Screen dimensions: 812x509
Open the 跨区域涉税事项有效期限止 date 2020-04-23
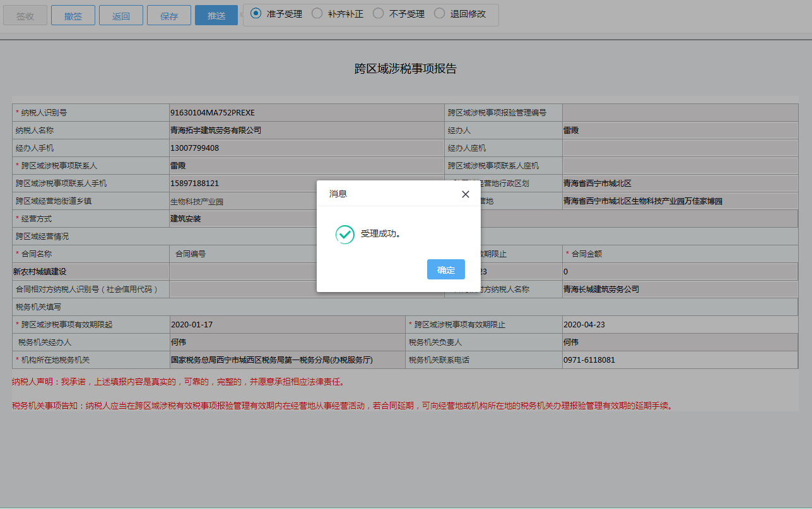(678, 325)
